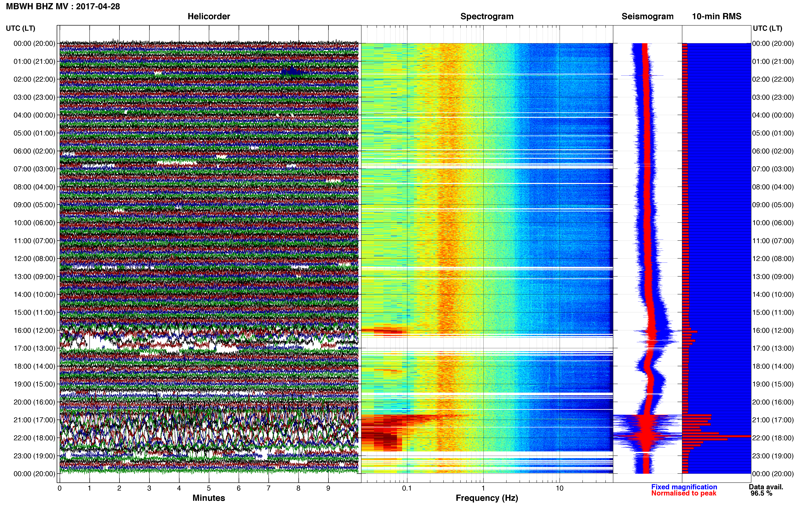The height and width of the screenshot is (508, 812).
Task: Click 16:00 (12:00) on the Helicorder time axis
Action: (34, 330)
